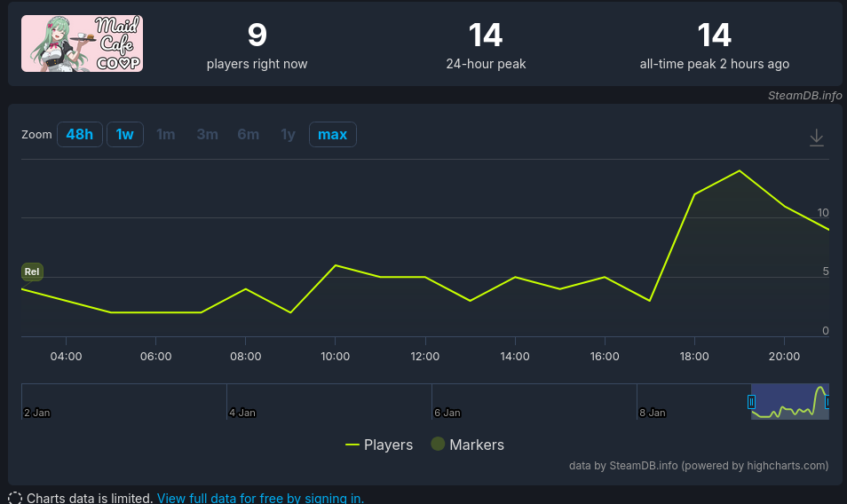Click the 'data by SteamDB.info' credits text
The image size is (847, 504).
coord(699,466)
